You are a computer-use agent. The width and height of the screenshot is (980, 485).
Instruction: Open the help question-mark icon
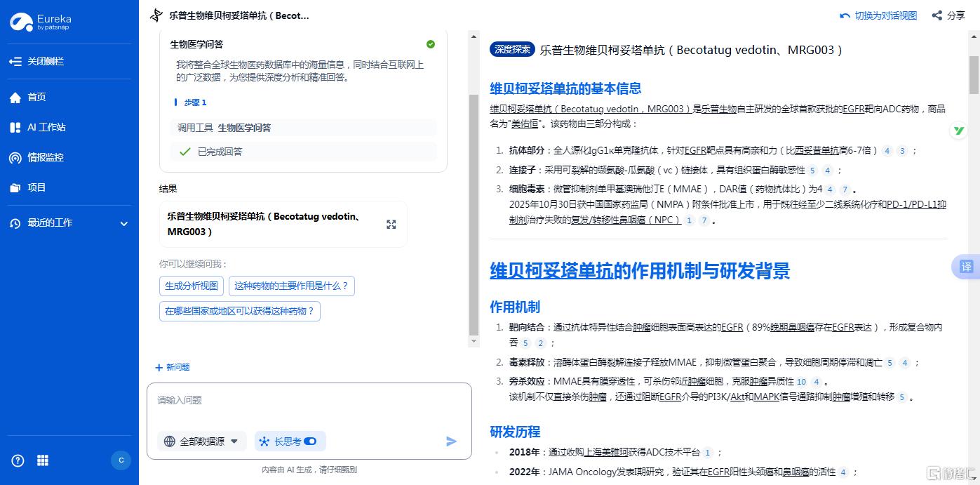[x=17, y=460]
